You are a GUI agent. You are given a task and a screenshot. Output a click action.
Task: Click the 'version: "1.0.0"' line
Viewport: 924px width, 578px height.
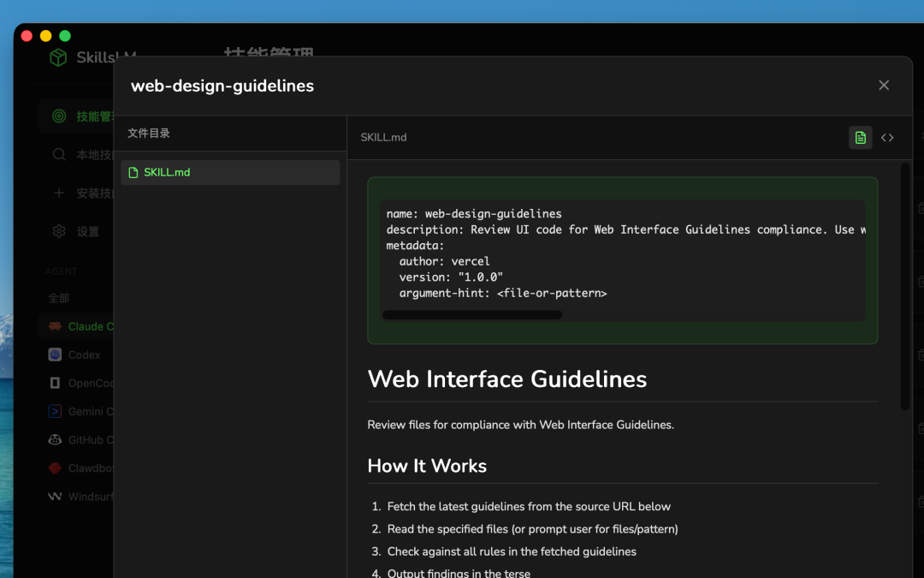(x=451, y=277)
